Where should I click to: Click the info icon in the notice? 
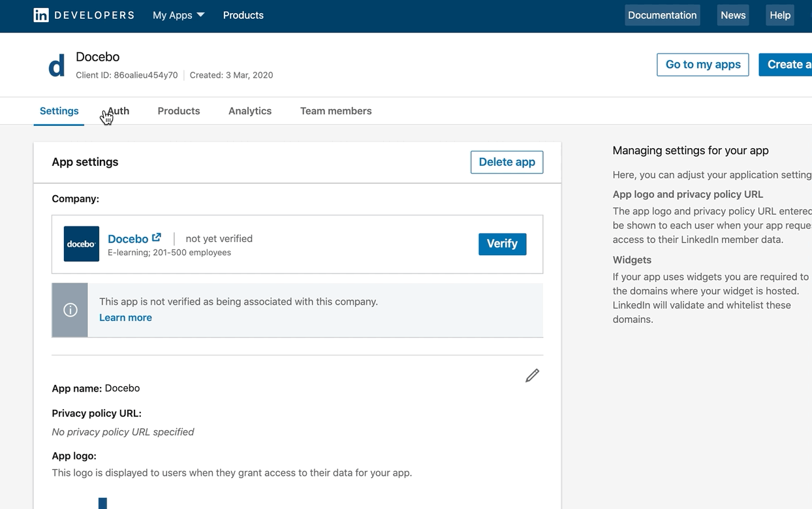[70, 310]
